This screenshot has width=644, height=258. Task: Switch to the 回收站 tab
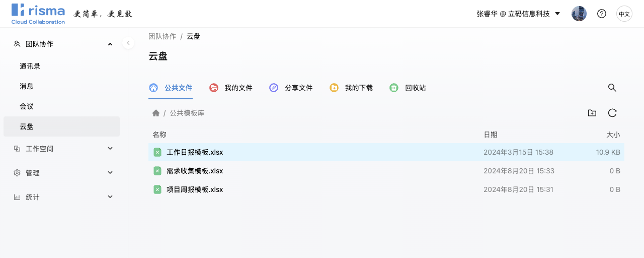point(408,88)
